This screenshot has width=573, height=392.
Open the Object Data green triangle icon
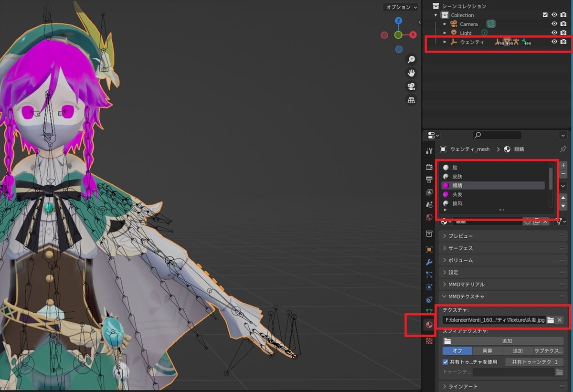click(429, 311)
